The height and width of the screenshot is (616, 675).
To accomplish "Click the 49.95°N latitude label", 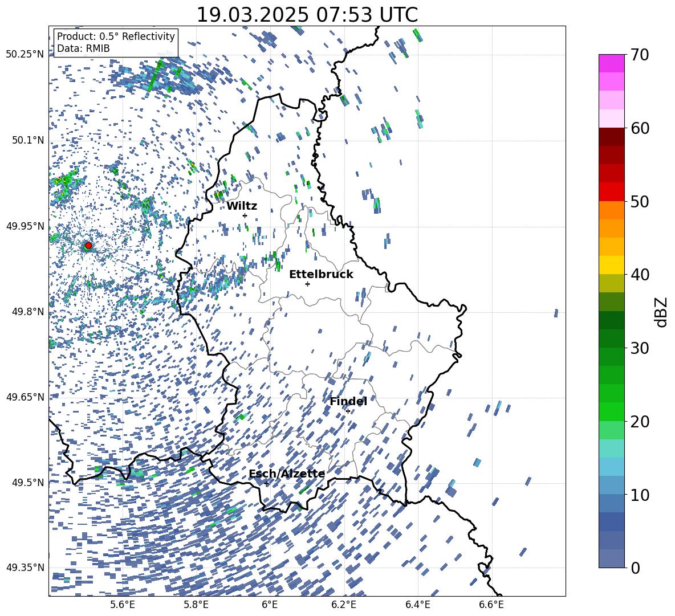I will coord(25,226).
